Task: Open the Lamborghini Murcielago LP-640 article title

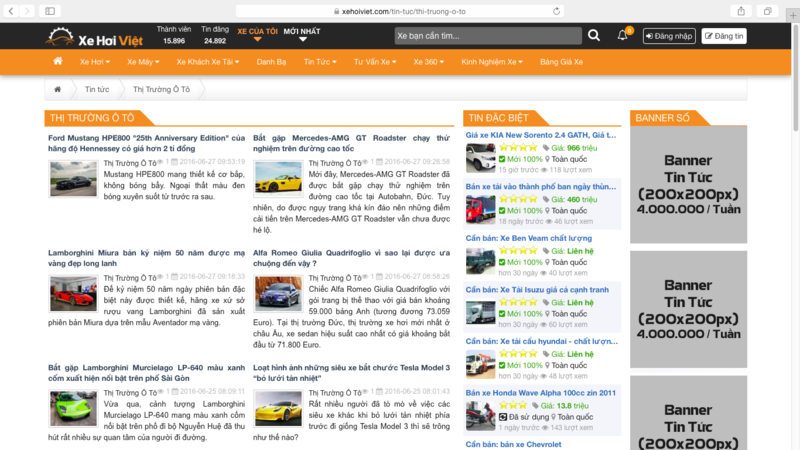Action: pos(146,373)
